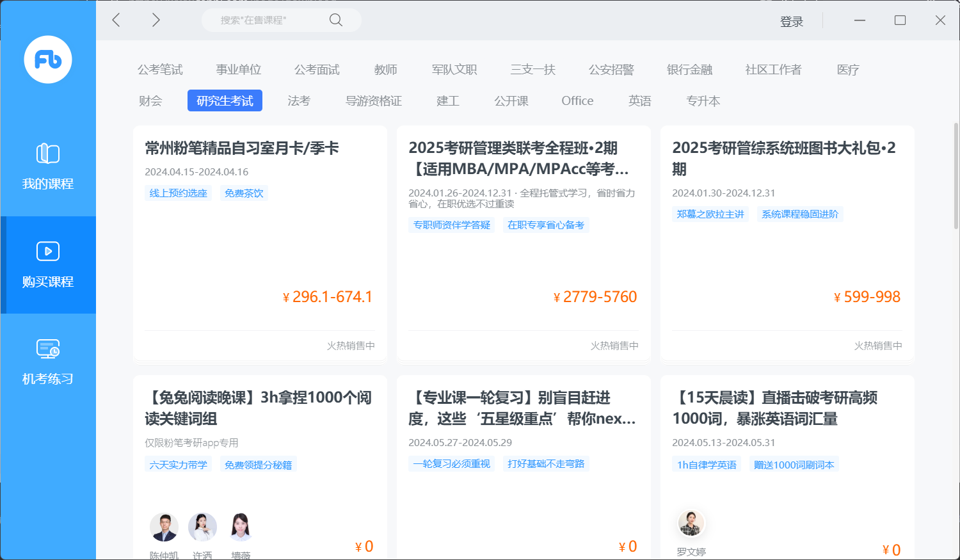Image resolution: width=960 pixels, height=560 pixels.
Task: Click date range 2024.05.13-2024.05.31
Action: click(x=724, y=443)
